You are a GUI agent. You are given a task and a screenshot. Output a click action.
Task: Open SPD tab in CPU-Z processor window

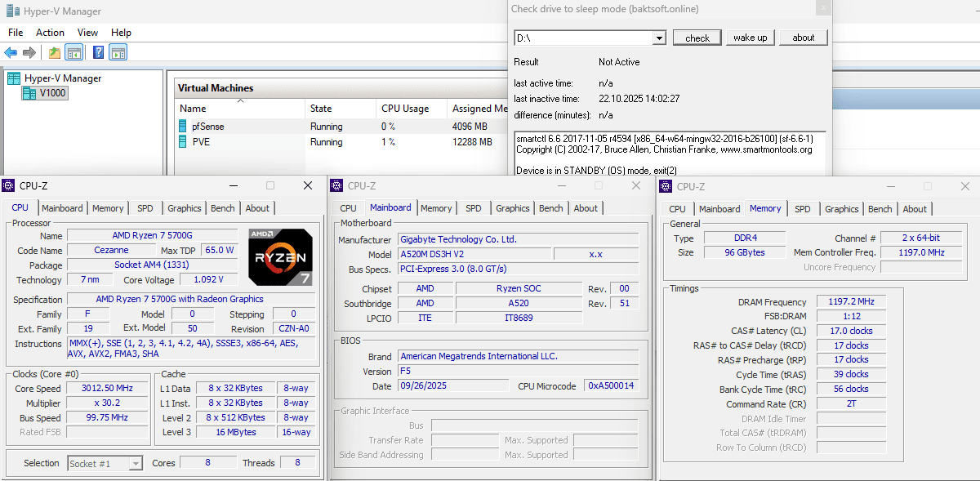click(145, 208)
